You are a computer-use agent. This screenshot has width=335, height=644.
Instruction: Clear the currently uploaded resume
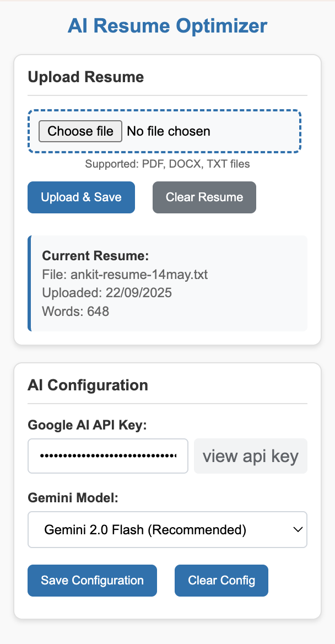pyautogui.click(x=204, y=197)
